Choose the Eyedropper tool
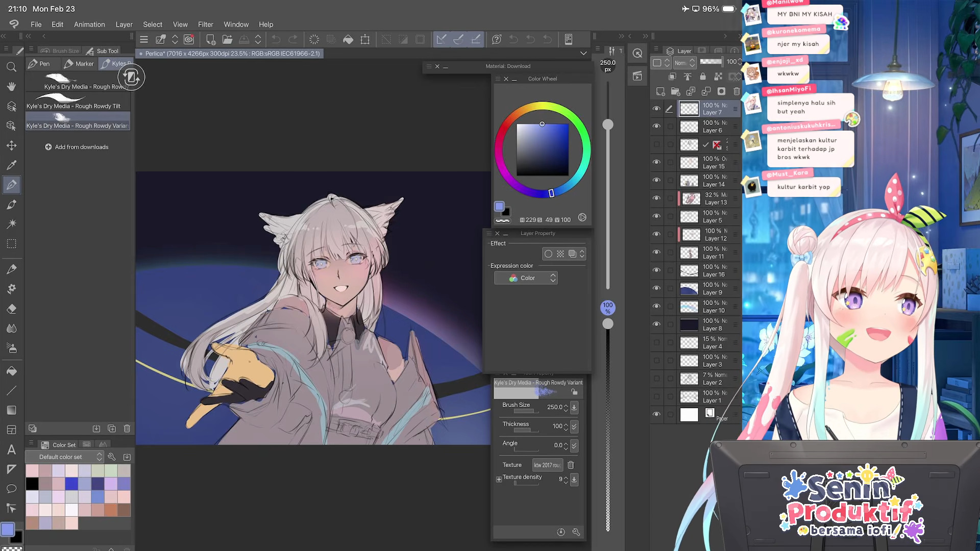Screen dimensions: 980x551 (11, 165)
